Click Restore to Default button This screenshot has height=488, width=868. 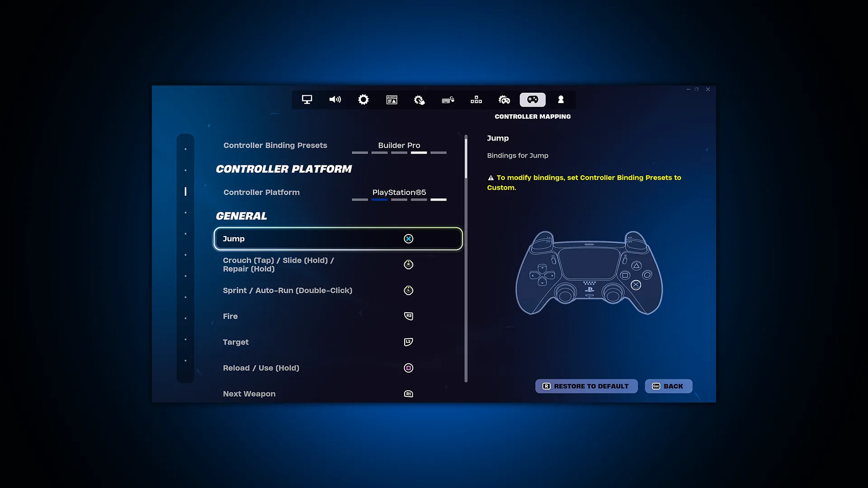[x=586, y=385]
